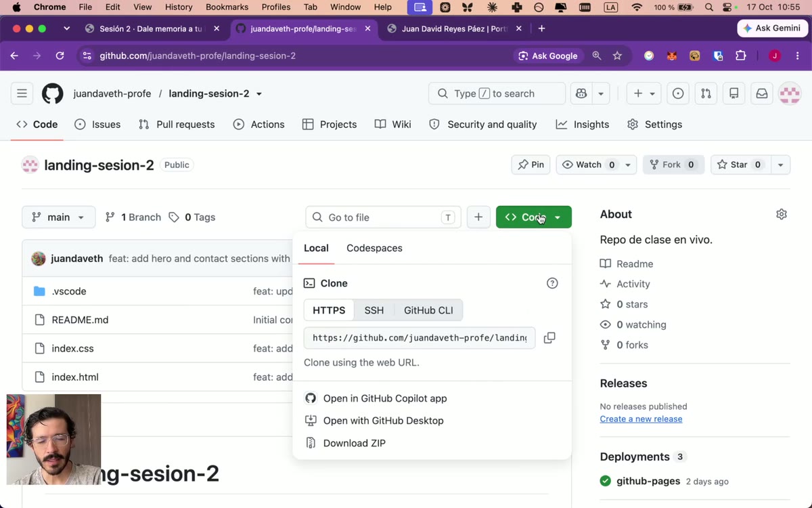Image resolution: width=812 pixels, height=508 pixels.
Task: Open the GitHub hamburger navigation menu
Action: click(22, 93)
